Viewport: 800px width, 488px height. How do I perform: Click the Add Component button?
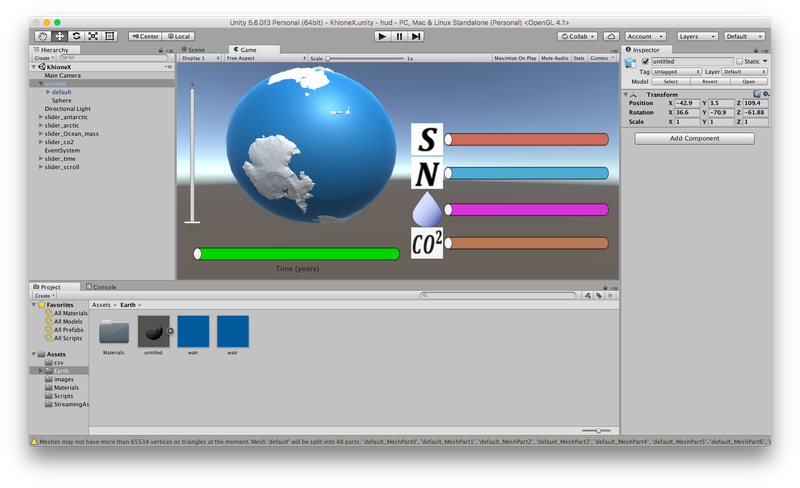tap(694, 138)
